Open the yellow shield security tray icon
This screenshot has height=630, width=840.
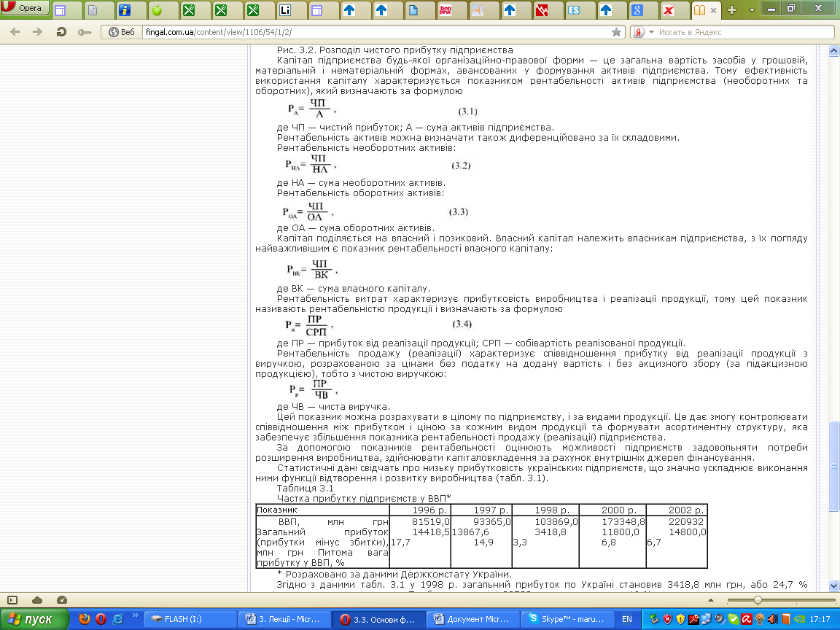coord(680,619)
